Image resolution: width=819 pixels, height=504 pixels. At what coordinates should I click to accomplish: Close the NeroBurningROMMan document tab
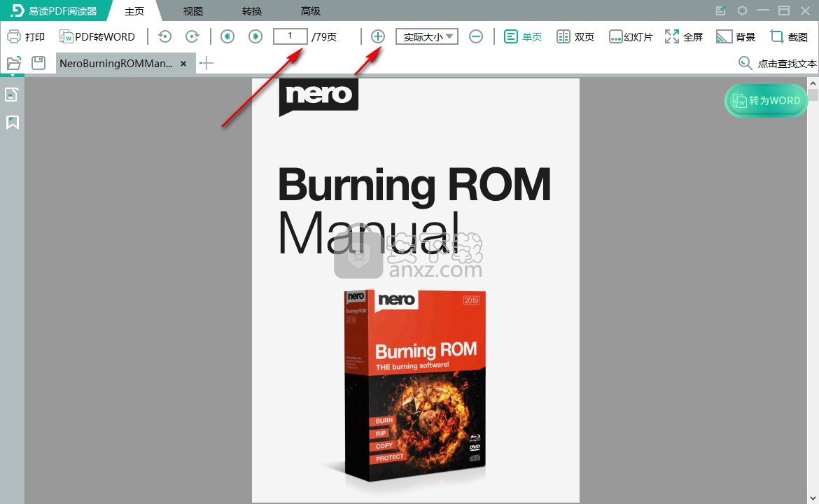tap(183, 63)
